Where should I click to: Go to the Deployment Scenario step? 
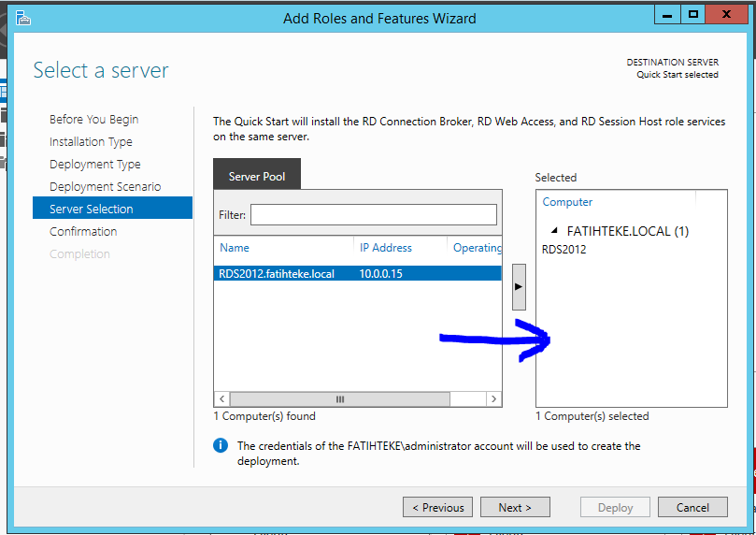point(105,187)
